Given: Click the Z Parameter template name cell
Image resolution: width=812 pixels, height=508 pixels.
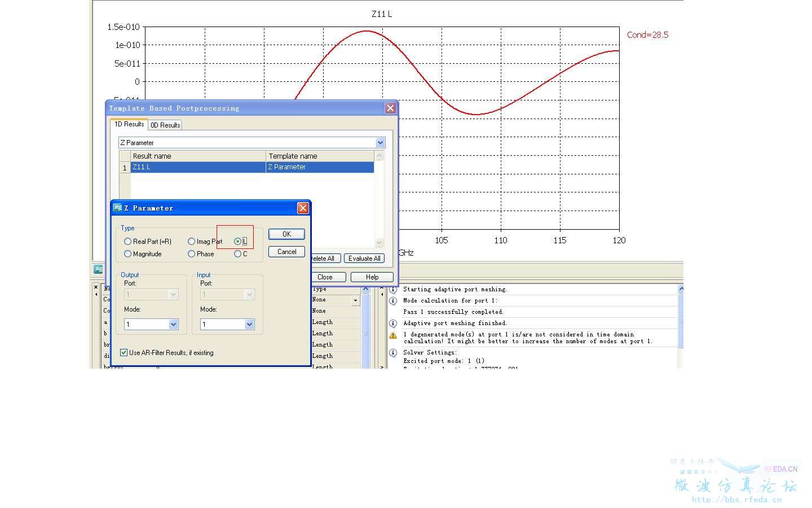Looking at the screenshot, I should click(320, 167).
